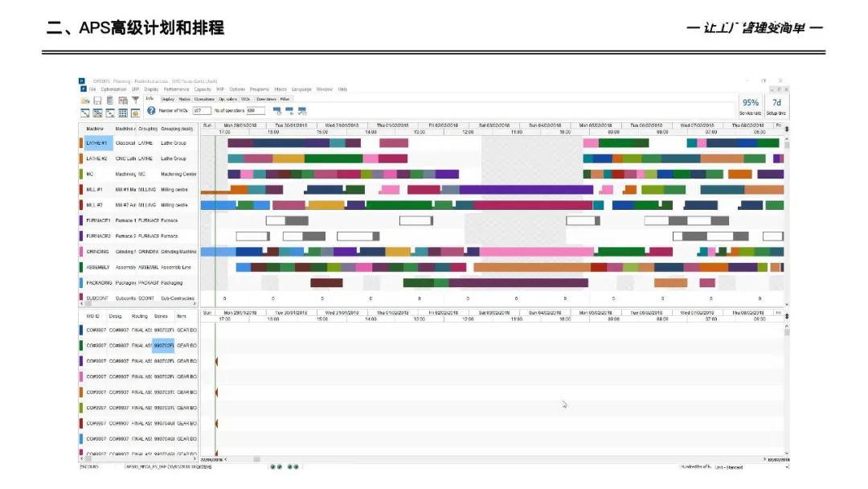Switch to the WOs tab
Screen dimensions: 868x489
click(244, 97)
